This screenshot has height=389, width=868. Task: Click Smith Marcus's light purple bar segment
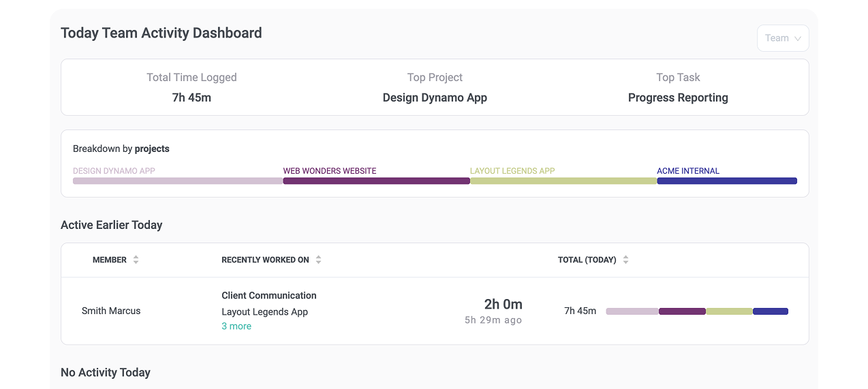click(632, 311)
